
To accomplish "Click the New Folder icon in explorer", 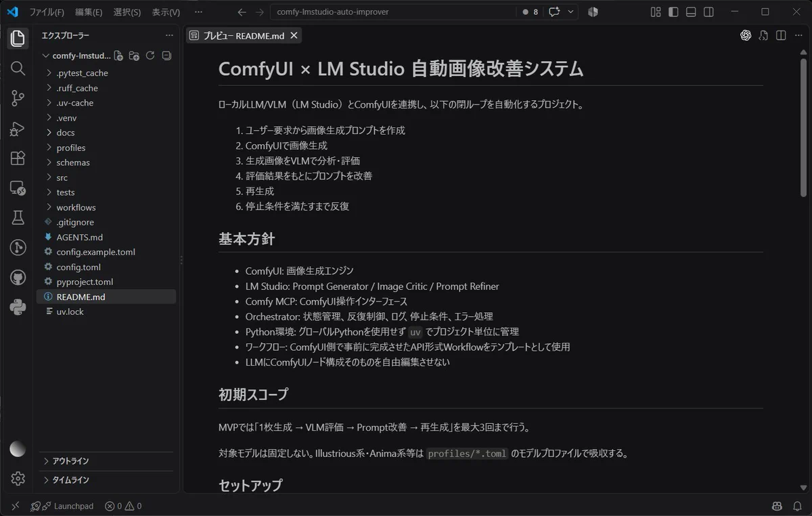I will 134,56.
